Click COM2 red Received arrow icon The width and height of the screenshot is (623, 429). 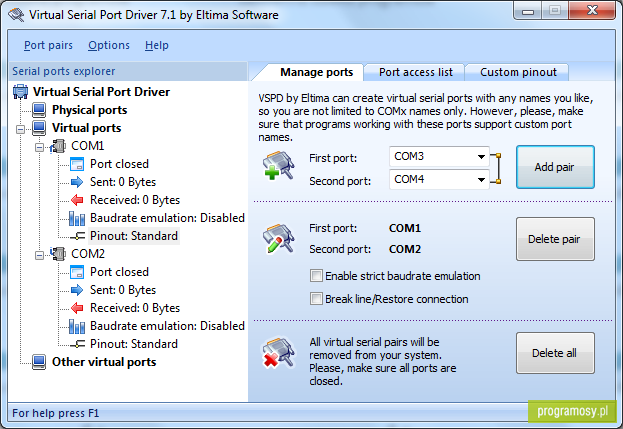pyautogui.click(x=77, y=308)
